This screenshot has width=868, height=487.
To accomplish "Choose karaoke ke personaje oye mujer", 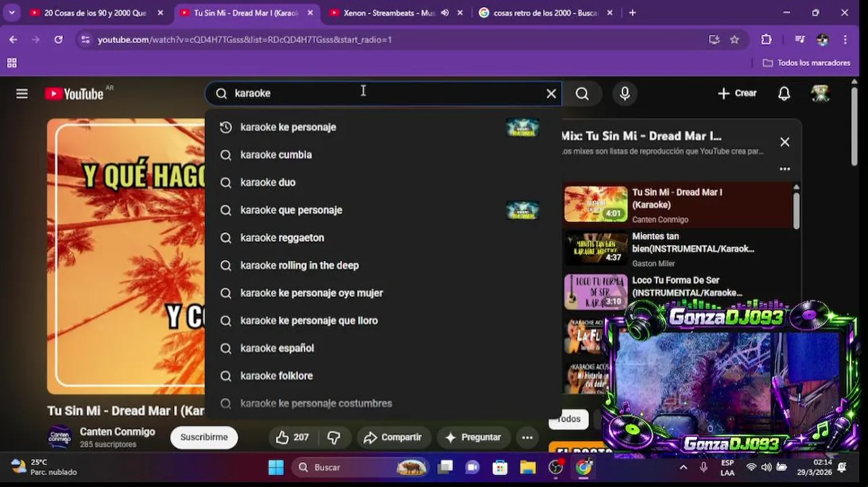I will 383,294.
